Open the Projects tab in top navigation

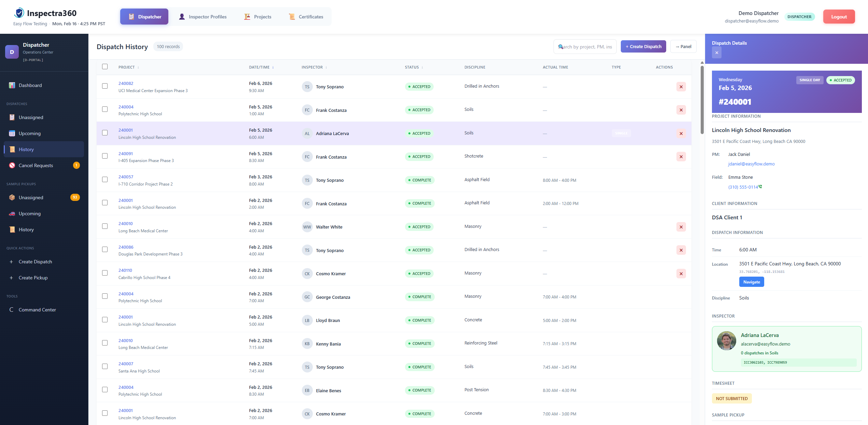(262, 16)
